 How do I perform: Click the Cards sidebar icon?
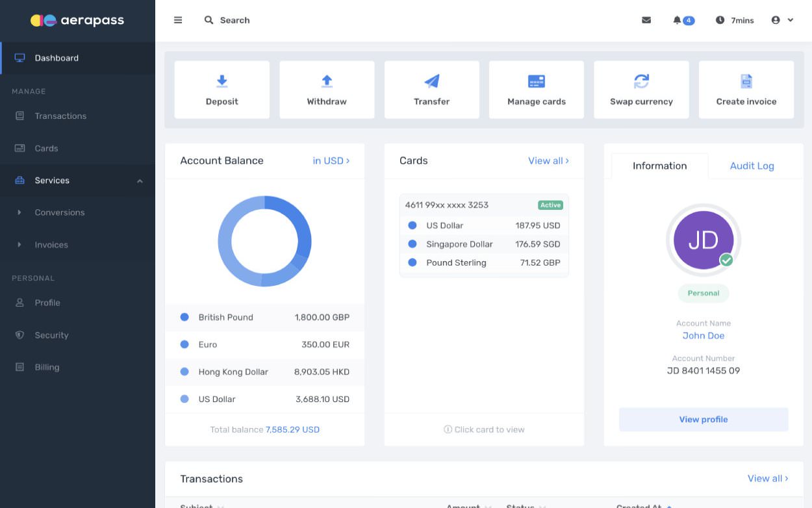[x=19, y=148]
